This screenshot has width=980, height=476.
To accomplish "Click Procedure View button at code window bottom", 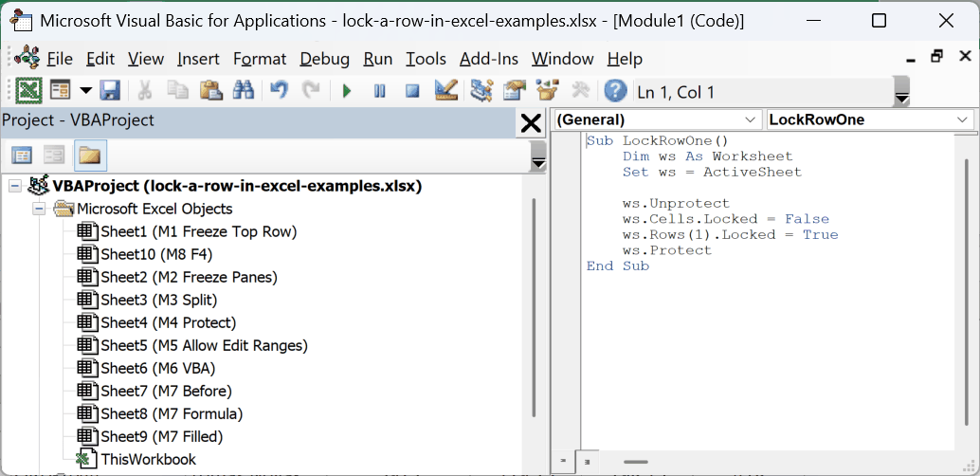I will pos(562,462).
